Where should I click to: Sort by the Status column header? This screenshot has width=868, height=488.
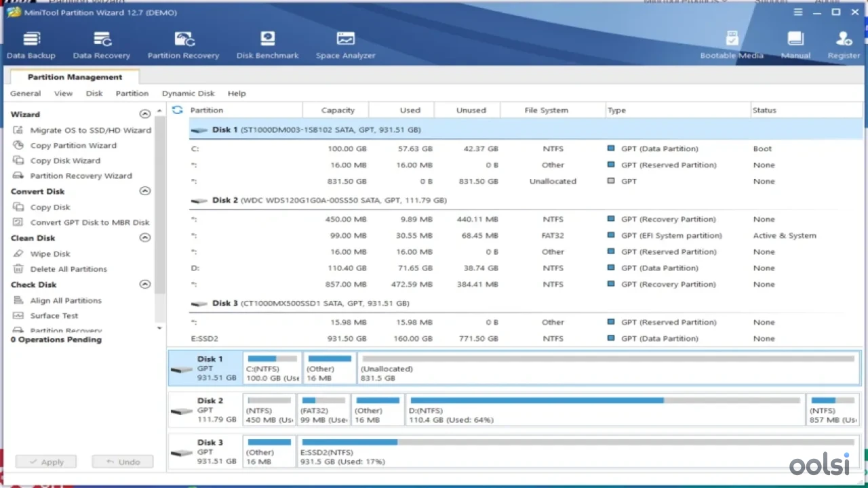coord(806,110)
